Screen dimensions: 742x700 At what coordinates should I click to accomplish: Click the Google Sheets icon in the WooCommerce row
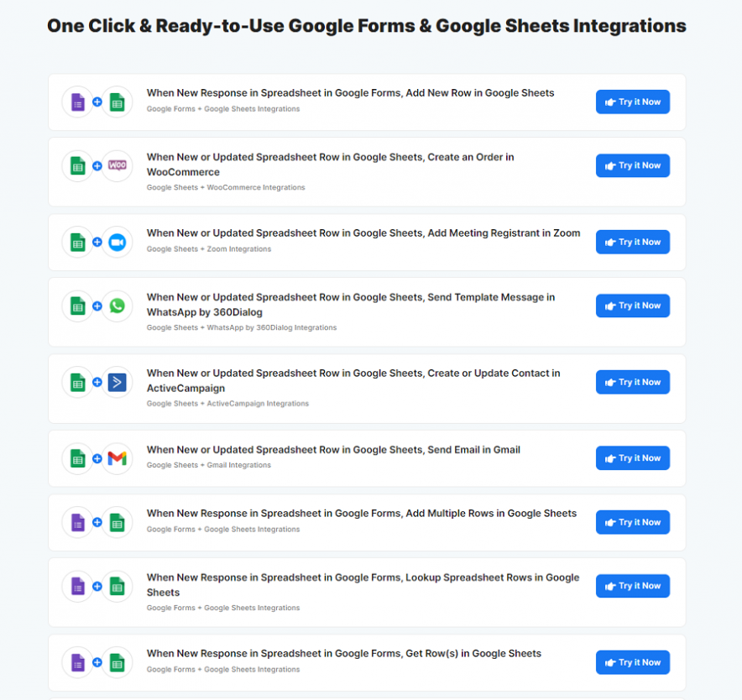77,165
